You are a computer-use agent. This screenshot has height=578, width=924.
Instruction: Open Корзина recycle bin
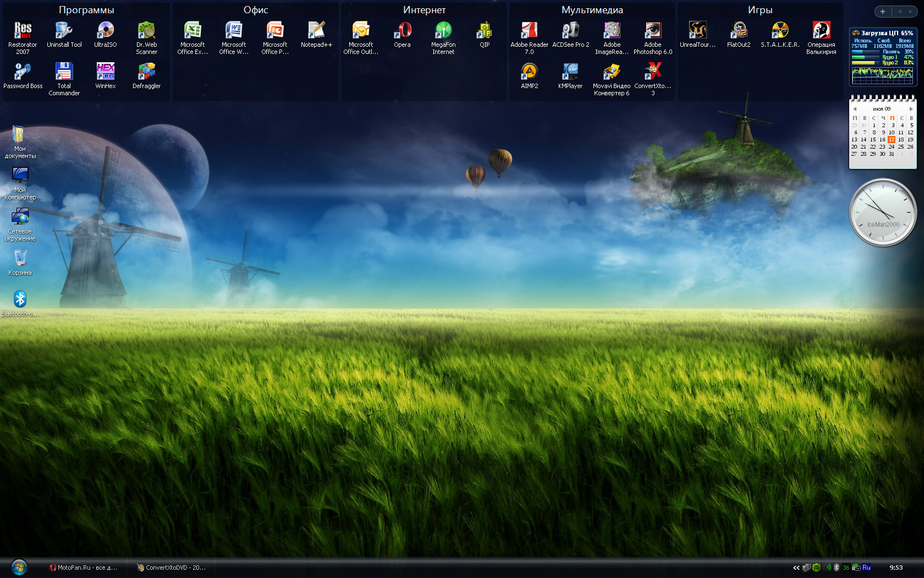(x=20, y=262)
